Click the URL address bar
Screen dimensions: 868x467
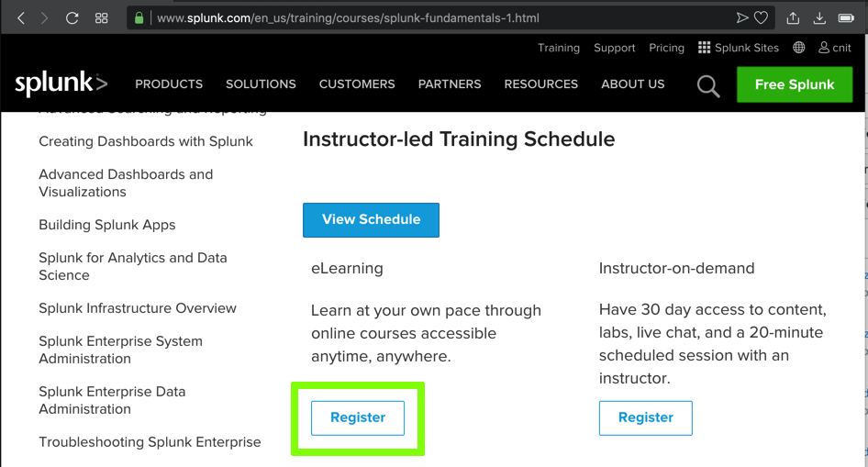click(x=413, y=17)
